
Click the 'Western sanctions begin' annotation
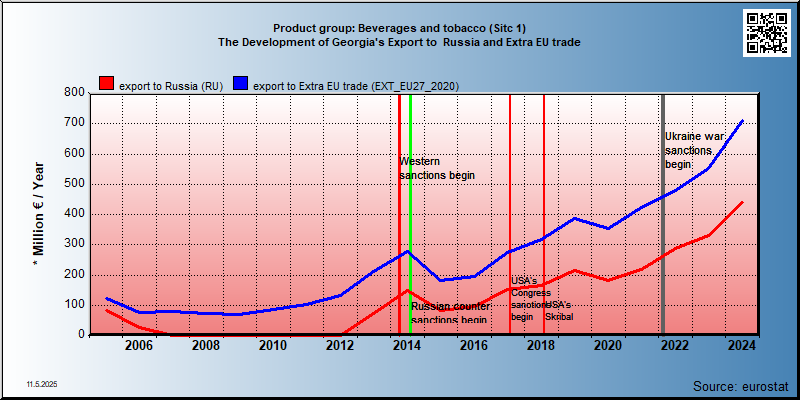437,168
